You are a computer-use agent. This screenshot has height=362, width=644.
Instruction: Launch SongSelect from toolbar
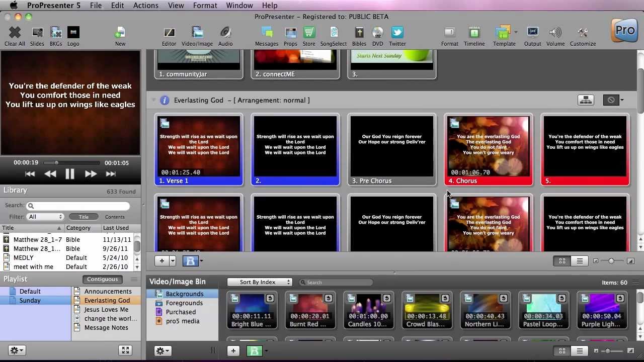(x=334, y=33)
